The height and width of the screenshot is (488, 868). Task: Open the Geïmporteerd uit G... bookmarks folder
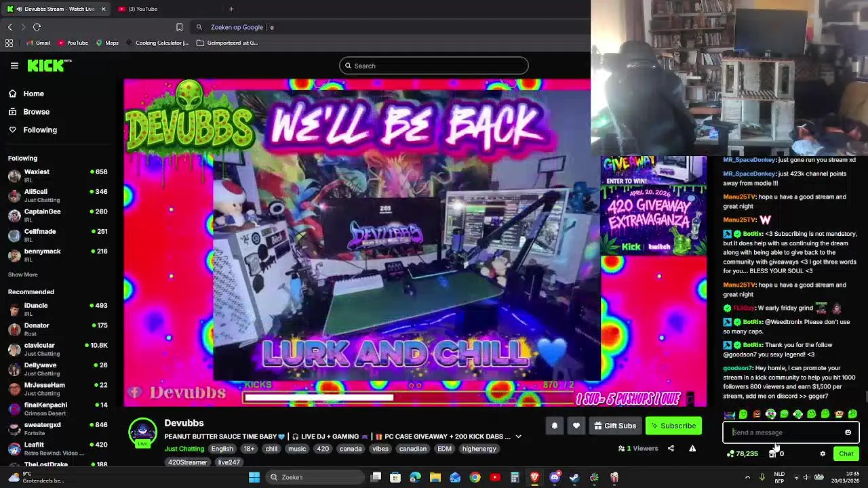pyautogui.click(x=227, y=43)
